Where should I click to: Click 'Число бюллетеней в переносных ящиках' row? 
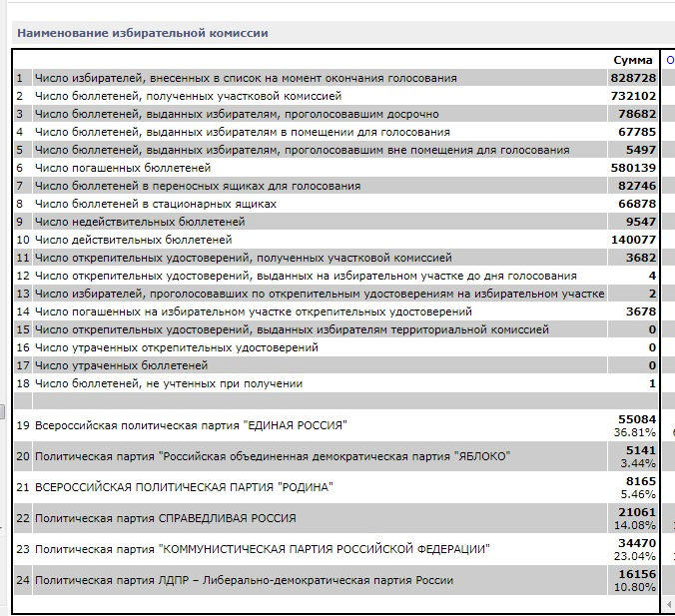(198, 186)
